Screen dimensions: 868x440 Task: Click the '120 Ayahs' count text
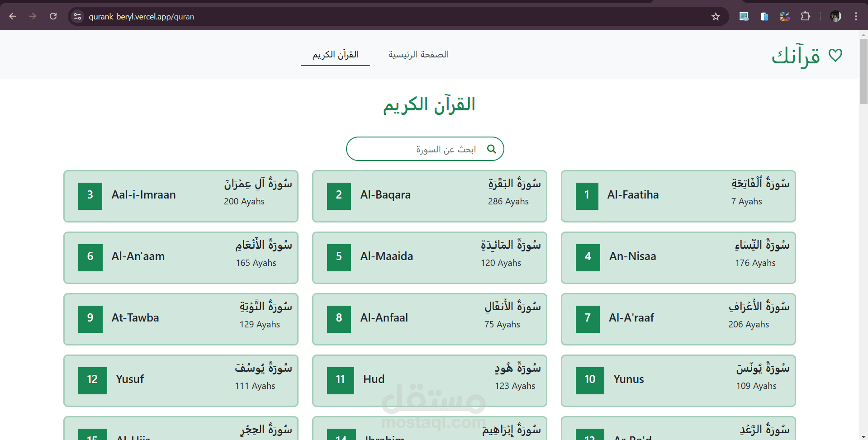pyautogui.click(x=501, y=263)
